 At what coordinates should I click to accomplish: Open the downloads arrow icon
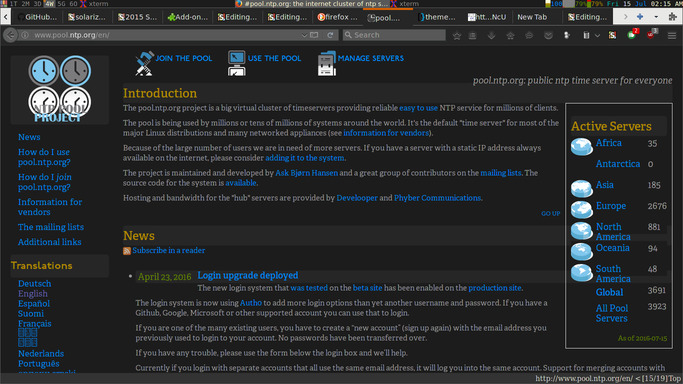click(x=491, y=36)
